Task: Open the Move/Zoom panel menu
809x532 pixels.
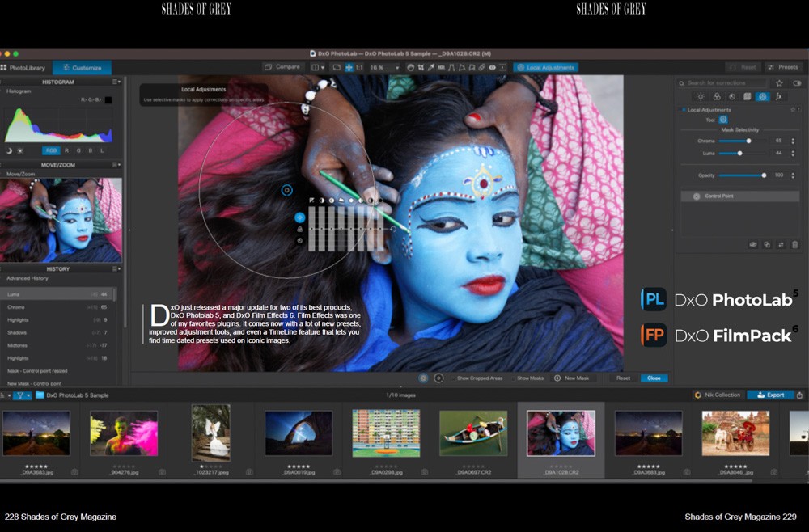Action: (116, 165)
